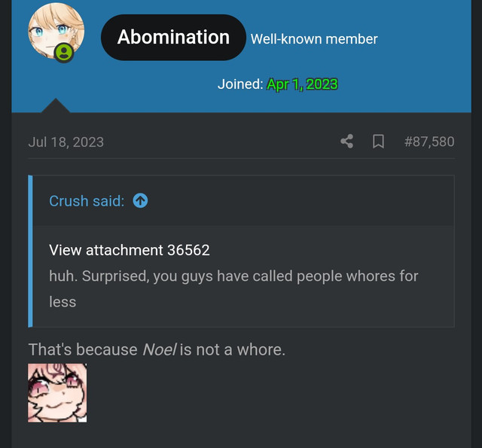Click the green online status badge

click(63, 53)
